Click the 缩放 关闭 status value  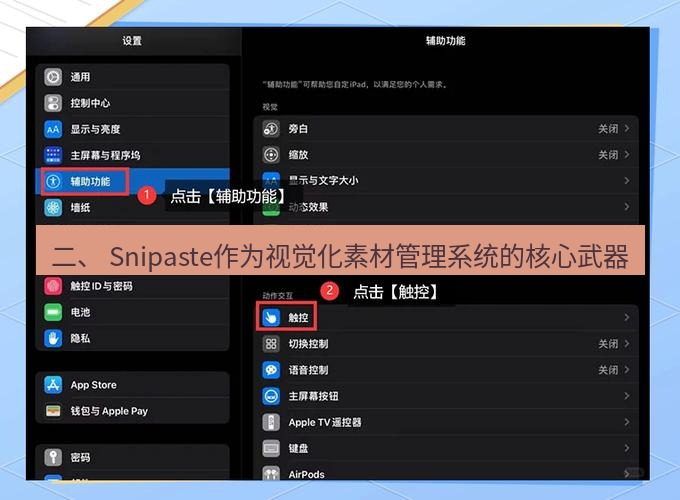[x=608, y=155]
